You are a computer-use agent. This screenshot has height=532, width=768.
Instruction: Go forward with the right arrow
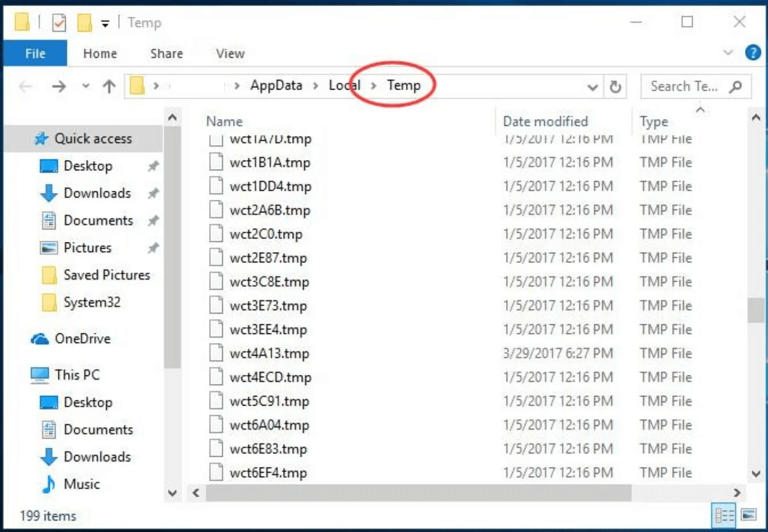click(x=58, y=87)
